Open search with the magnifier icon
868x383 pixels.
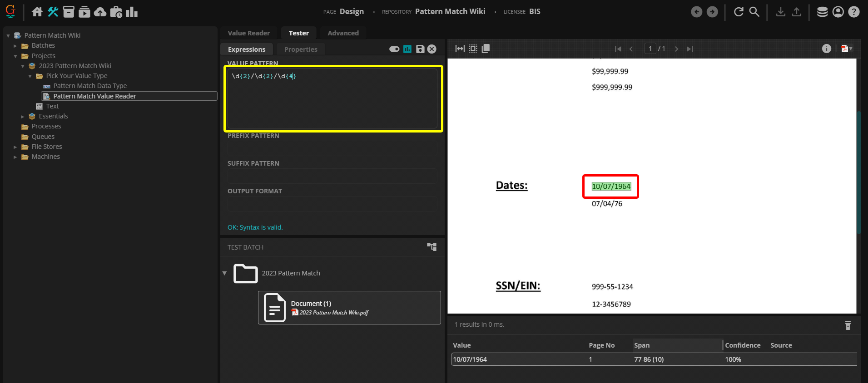coord(754,12)
